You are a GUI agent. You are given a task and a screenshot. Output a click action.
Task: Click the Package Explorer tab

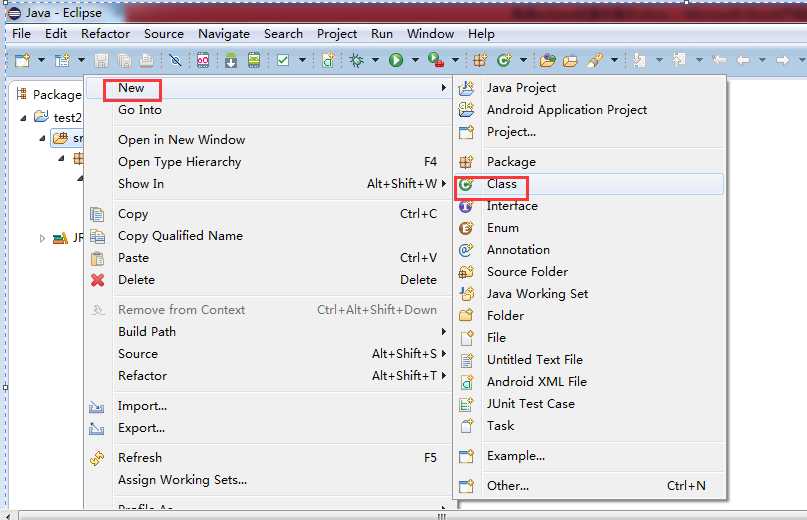pos(49,94)
